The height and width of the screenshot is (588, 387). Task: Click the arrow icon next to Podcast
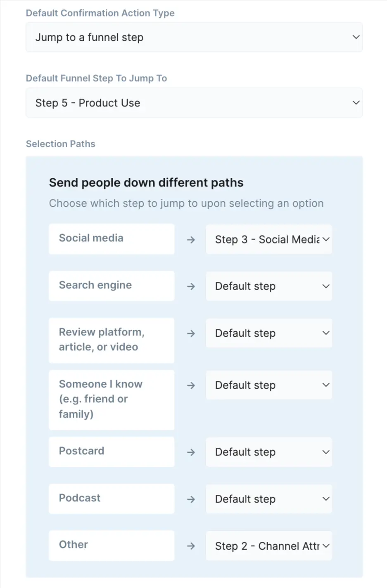190,499
